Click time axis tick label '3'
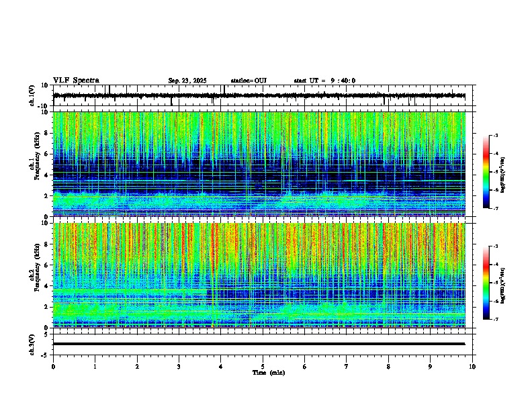532x411 pixels. (x=179, y=367)
